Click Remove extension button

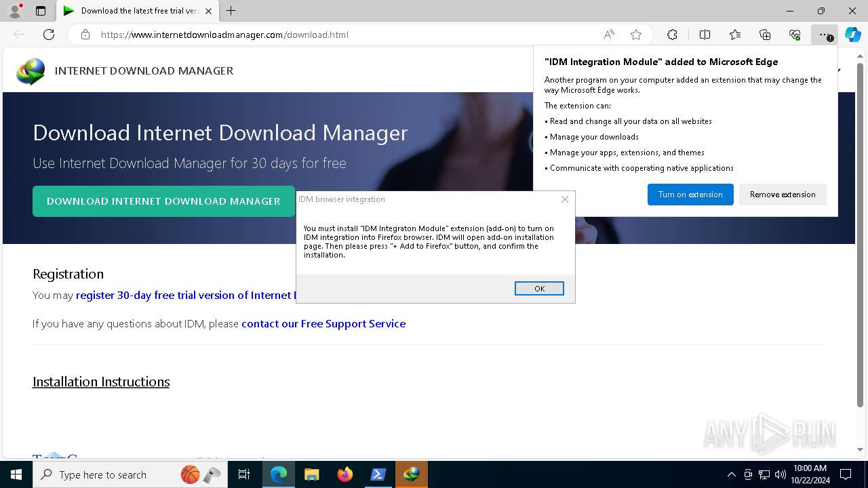(783, 195)
